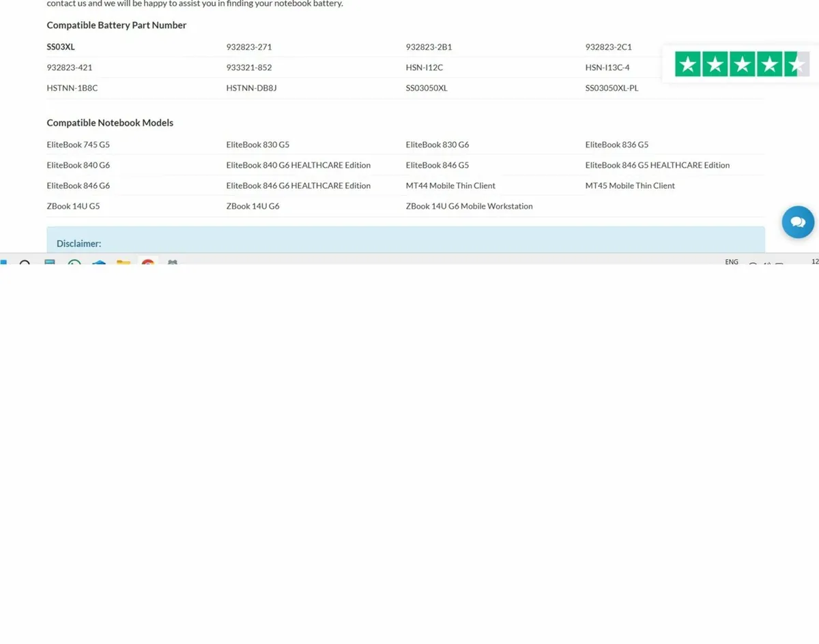Select part number HSN-I12C
This screenshot has height=644, width=819.
[x=425, y=68]
